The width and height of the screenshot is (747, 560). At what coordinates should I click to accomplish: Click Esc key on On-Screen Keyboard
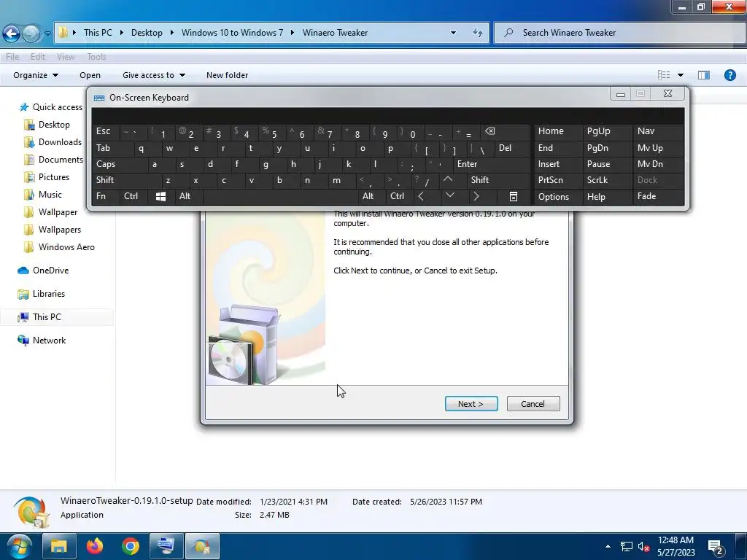[x=105, y=132]
